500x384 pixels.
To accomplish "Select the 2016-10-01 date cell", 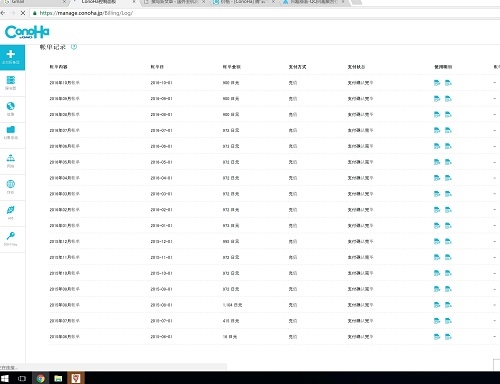I will (x=161, y=83).
